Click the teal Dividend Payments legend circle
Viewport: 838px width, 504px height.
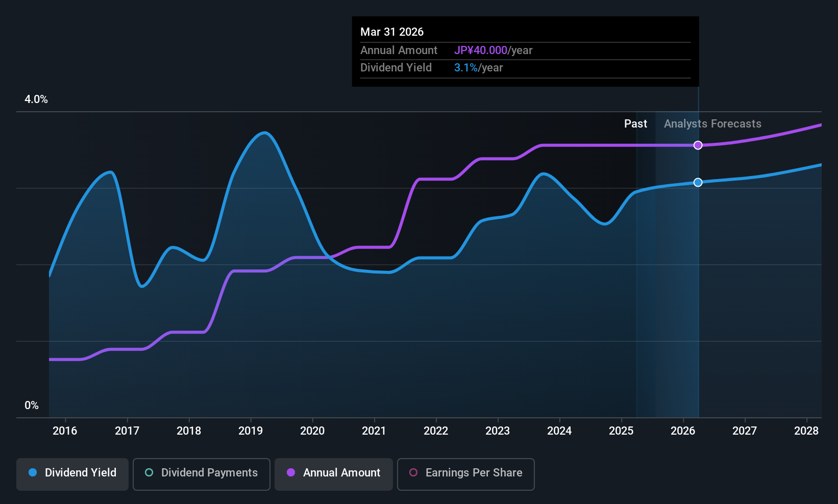pyautogui.click(x=149, y=472)
